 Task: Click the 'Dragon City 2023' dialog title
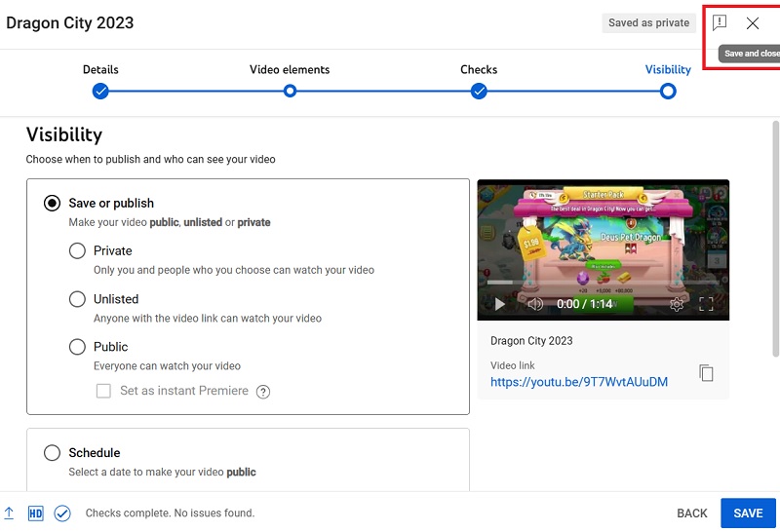pos(69,22)
